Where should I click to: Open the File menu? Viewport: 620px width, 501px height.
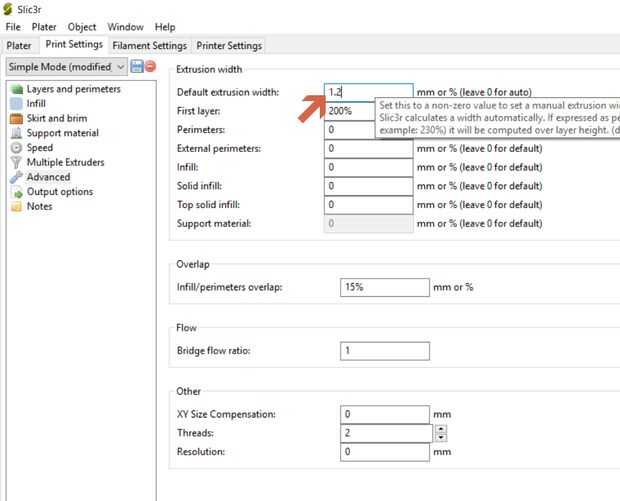pos(13,27)
